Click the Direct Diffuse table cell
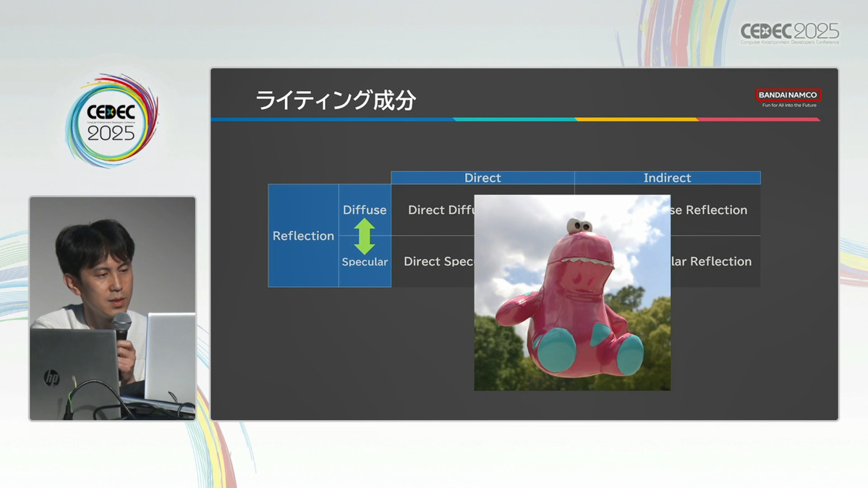 pos(434,210)
